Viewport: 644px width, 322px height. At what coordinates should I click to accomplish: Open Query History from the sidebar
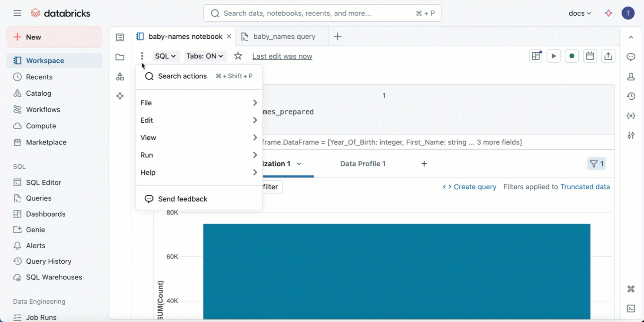click(x=48, y=261)
